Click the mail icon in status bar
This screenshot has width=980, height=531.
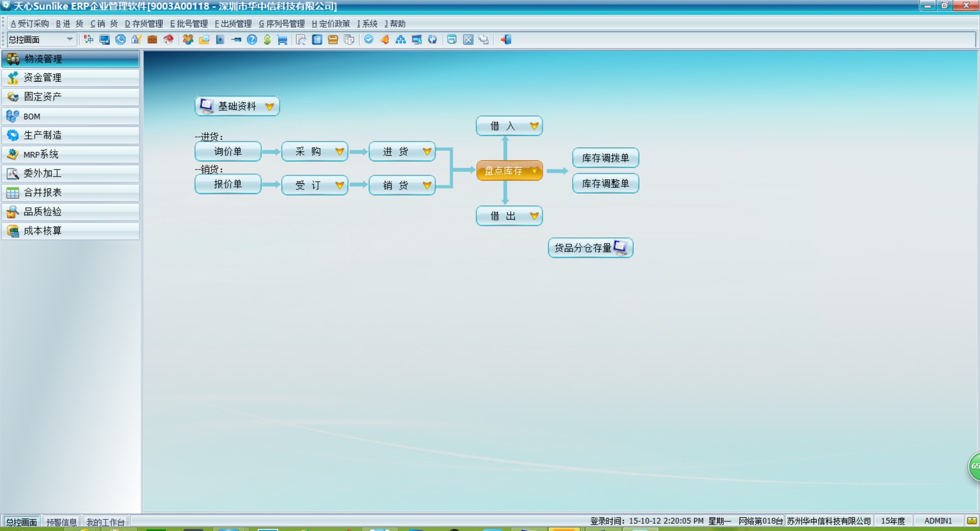point(972,521)
